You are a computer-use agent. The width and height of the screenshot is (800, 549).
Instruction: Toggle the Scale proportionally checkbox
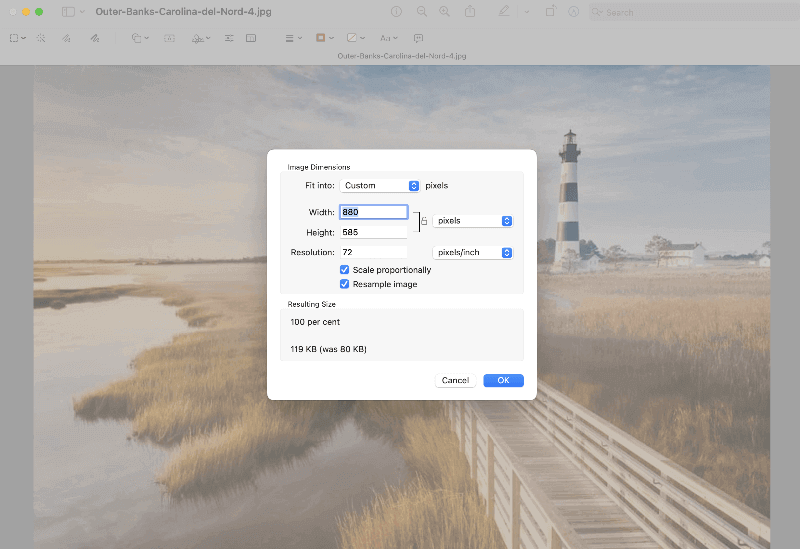[345, 270]
